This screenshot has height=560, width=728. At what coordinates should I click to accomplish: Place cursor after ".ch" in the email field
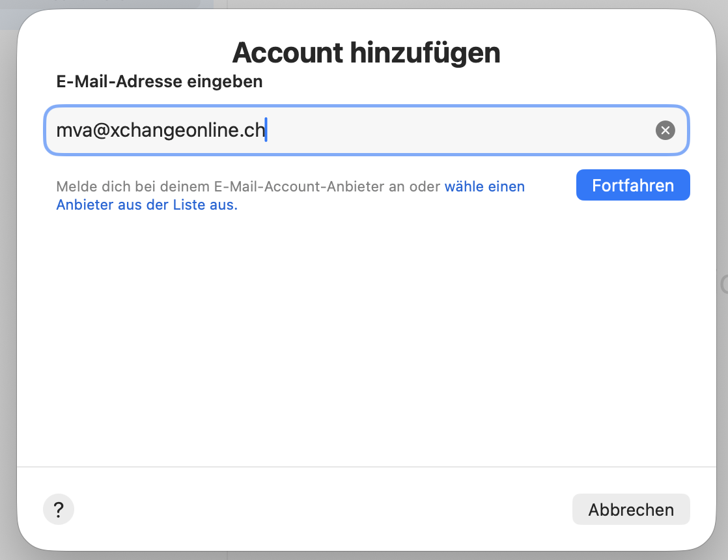pos(266,131)
